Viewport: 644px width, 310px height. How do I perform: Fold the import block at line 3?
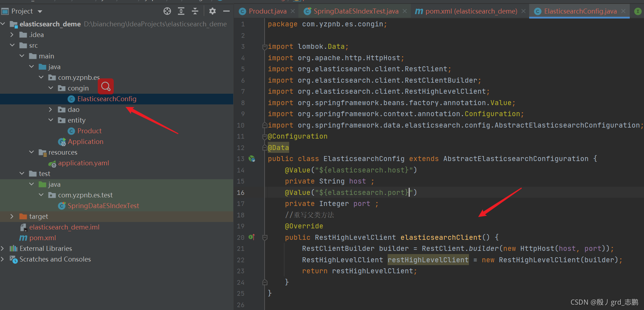265,47
